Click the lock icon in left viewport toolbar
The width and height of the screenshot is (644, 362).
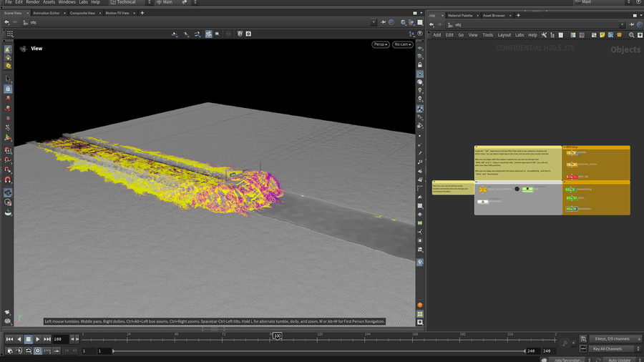[x=8, y=89]
